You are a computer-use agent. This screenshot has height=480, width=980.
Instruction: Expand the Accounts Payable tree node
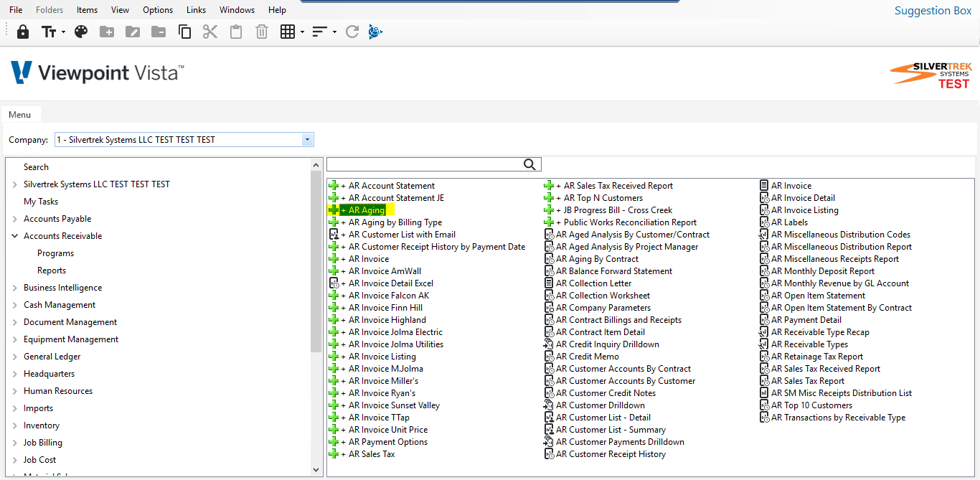[15, 219]
